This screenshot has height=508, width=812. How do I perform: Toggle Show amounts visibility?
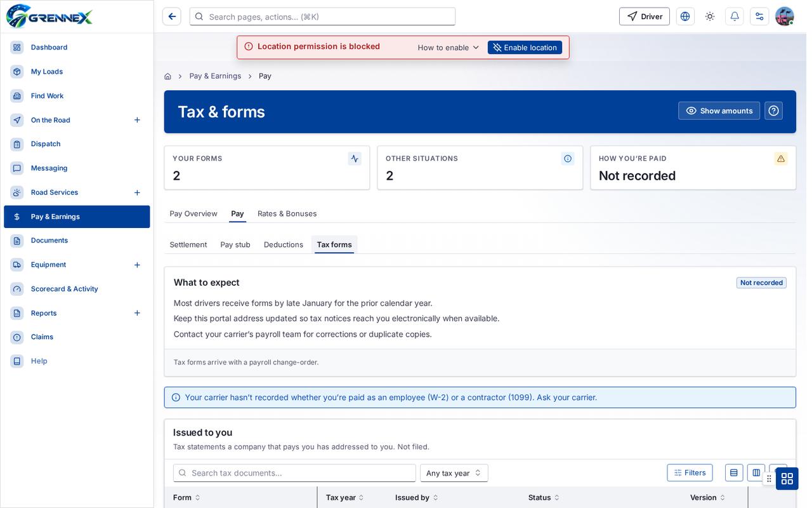point(719,110)
